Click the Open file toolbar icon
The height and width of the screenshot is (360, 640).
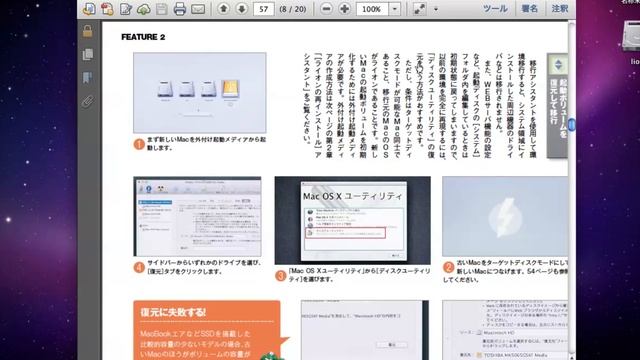pyautogui.click(x=89, y=9)
